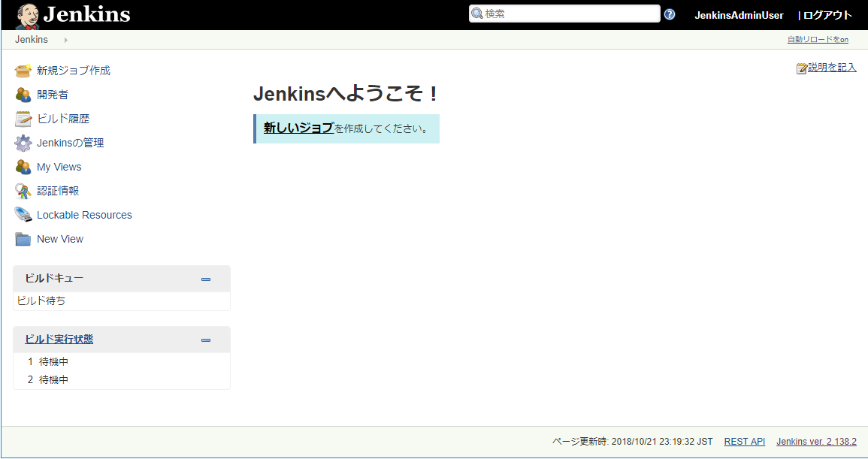Click the Jenkins title text in header
Viewport: 868px width, 459px height.
[87, 14]
